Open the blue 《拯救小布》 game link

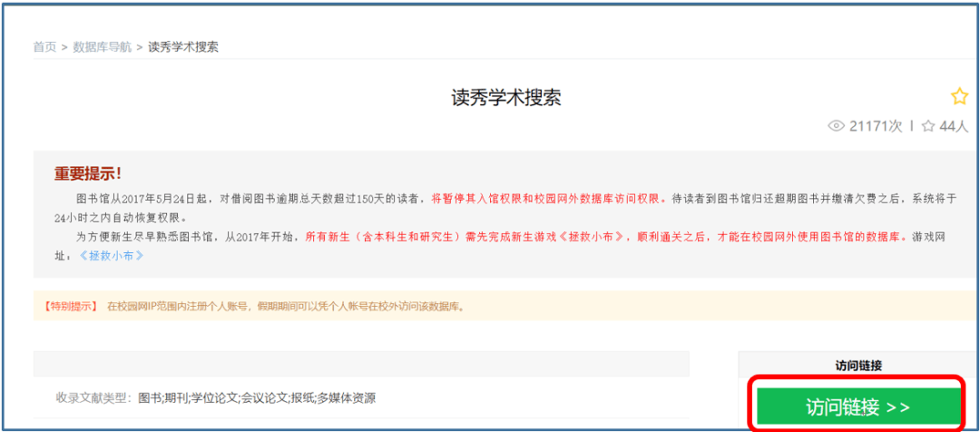coord(112,256)
